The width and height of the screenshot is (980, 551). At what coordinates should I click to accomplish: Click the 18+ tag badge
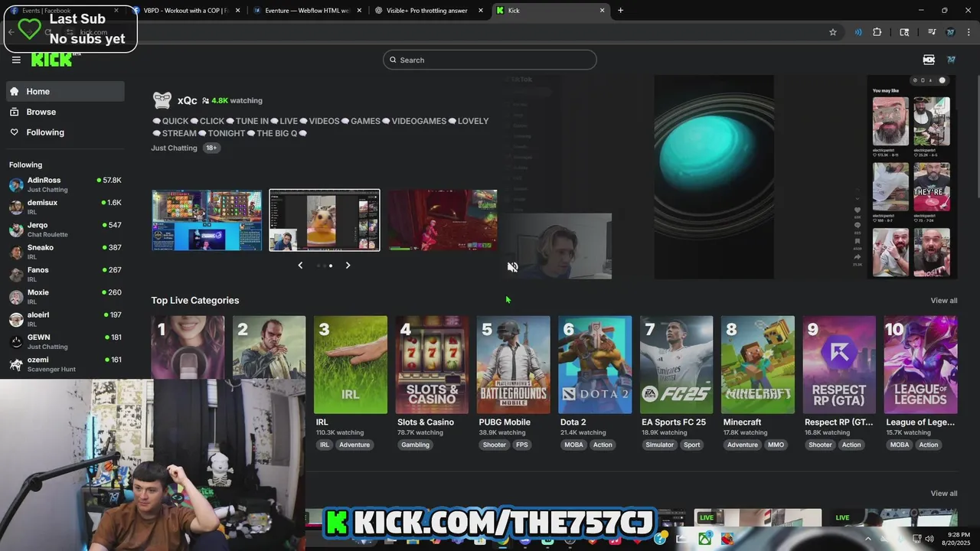[211, 148]
